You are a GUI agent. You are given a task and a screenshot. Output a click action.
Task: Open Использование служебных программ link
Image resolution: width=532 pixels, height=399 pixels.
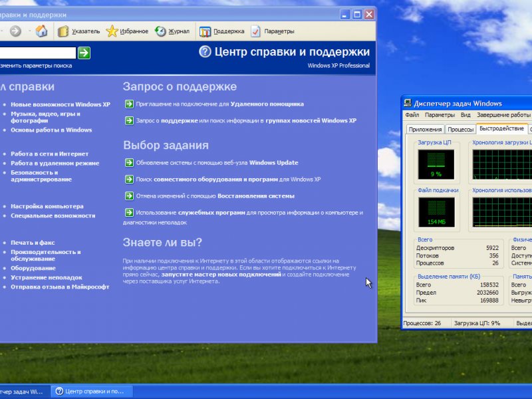243,217
